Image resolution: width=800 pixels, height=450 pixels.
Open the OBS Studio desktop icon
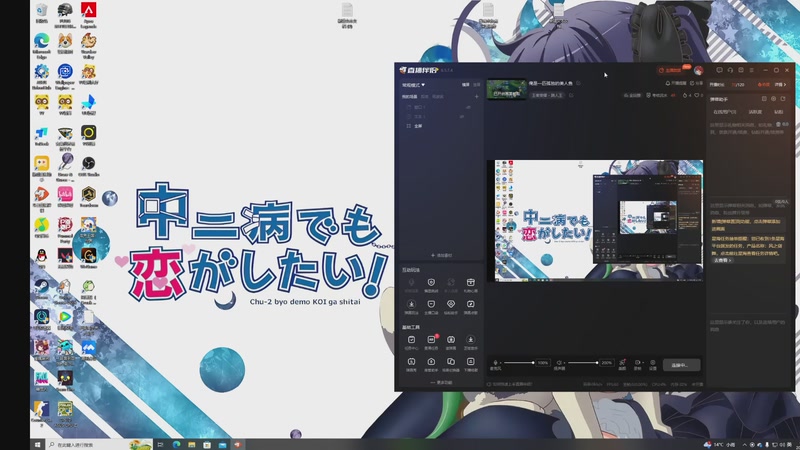coord(89,167)
